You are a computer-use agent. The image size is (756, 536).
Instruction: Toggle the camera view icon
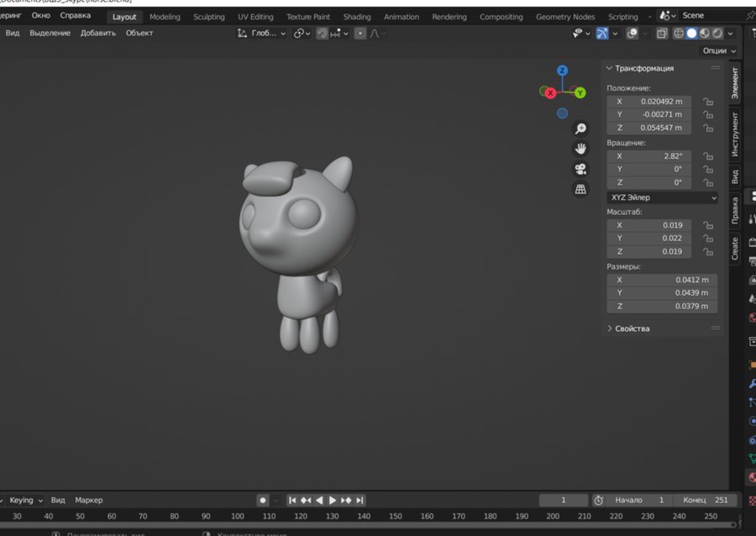(x=580, y=169)
